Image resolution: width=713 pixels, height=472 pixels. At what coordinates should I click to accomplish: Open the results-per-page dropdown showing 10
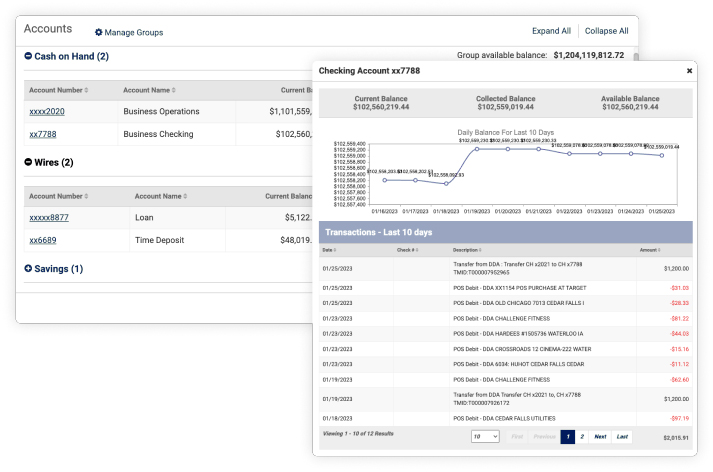click(x=485, y=437)
